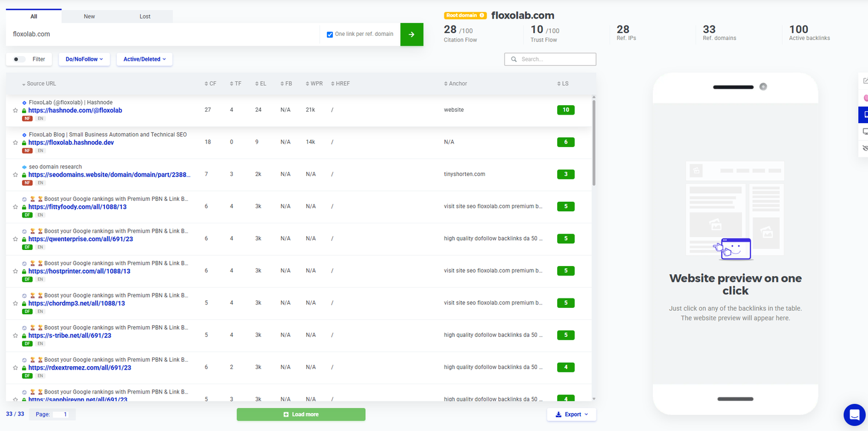Focus the backlinks Search field
This screenshot has height=431, width=868.
coord(550,59)
